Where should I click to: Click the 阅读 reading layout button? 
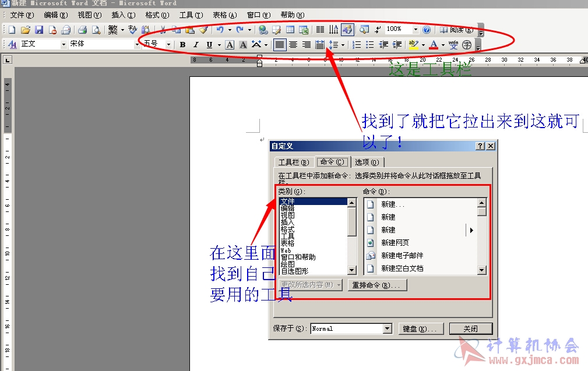[x=456, y=30]
